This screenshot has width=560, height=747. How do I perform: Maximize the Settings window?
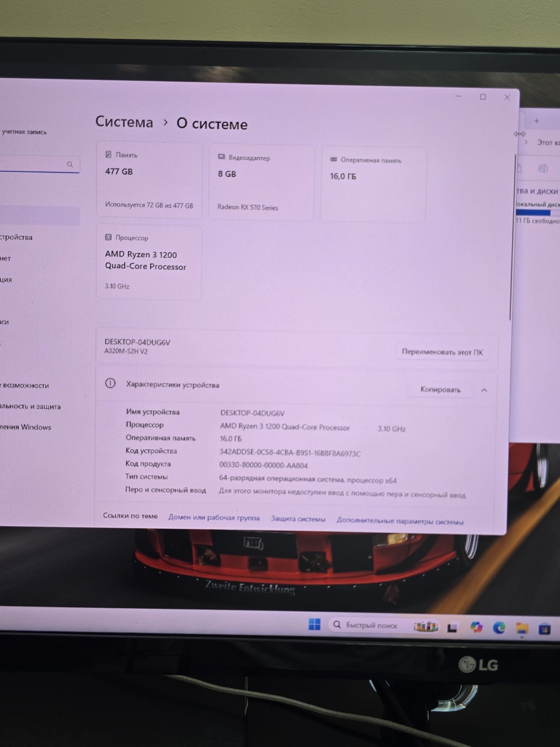pos(483,97)
